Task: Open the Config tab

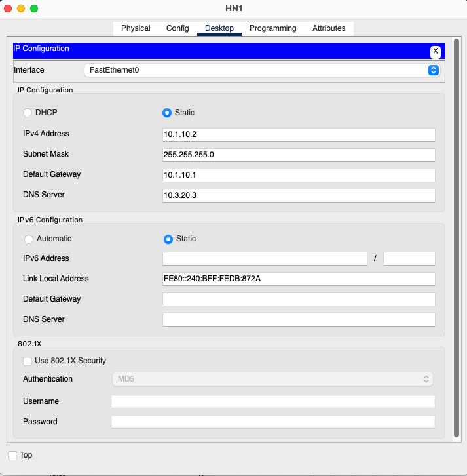Action: pyautogui.click(x=177, y=28)
